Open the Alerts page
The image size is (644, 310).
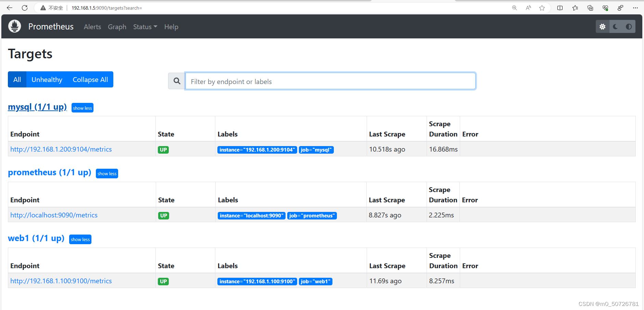click(x=92, y=27)
